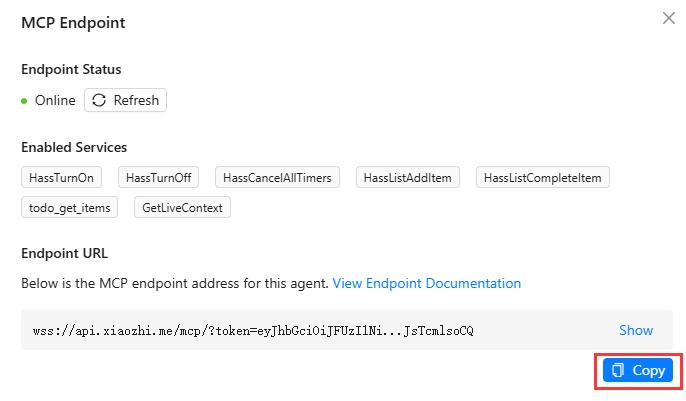The width and height of the screenshot is (686, 401).
Task: Open the View Endpoint Documentation link
Action: [427, 283]
